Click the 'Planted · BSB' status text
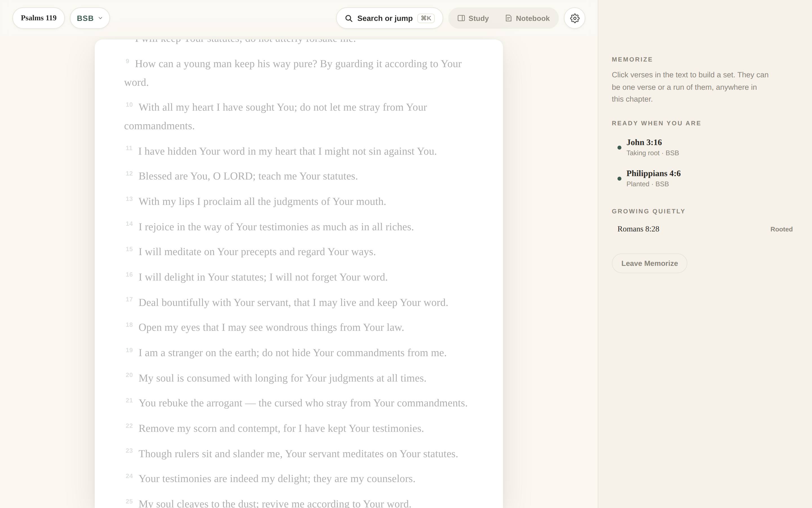 pos(647,184)
